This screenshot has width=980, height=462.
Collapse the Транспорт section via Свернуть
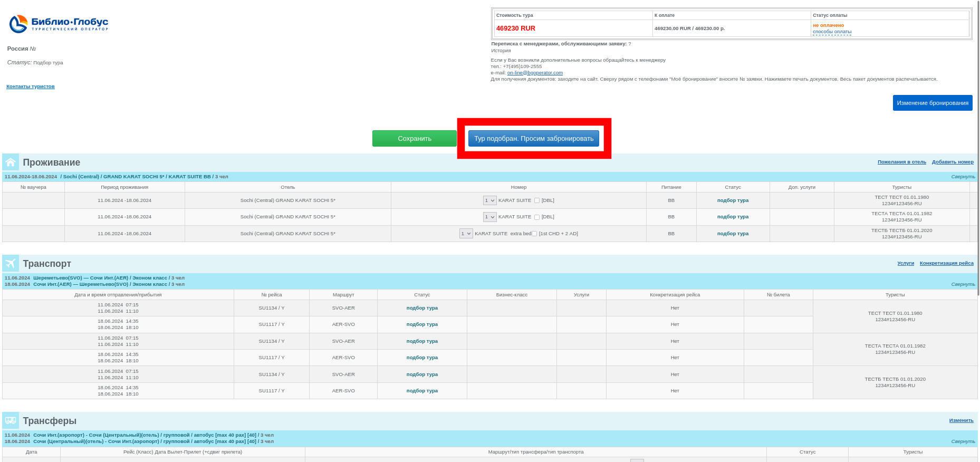[963, 284]
